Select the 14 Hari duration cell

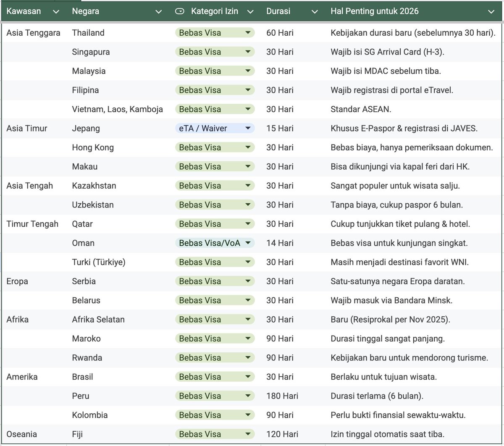pos(293,243)
